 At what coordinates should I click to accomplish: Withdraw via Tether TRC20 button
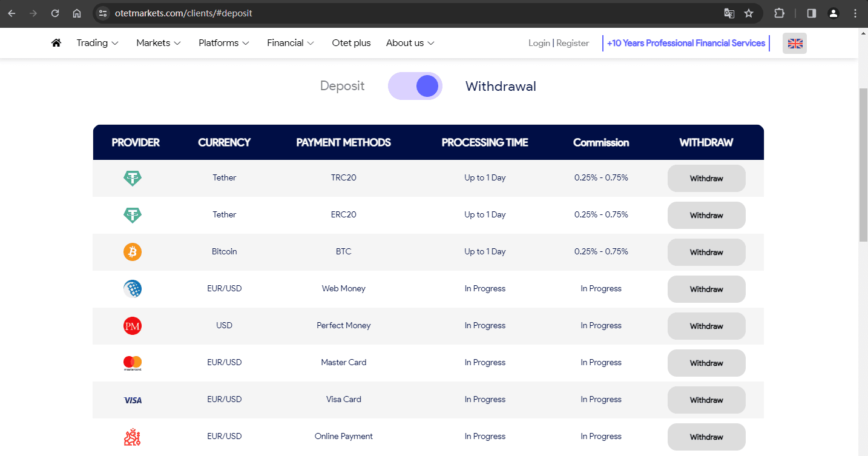(706, 179)
